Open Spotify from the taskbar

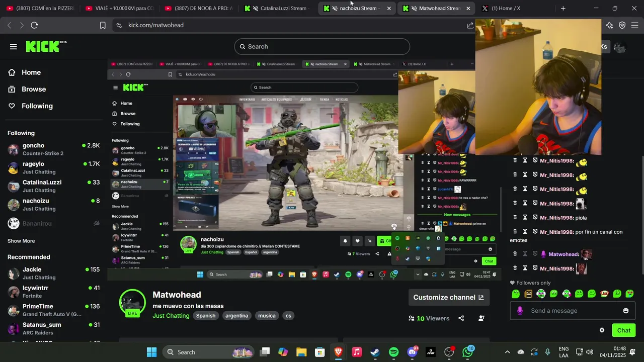pos(394,352)
